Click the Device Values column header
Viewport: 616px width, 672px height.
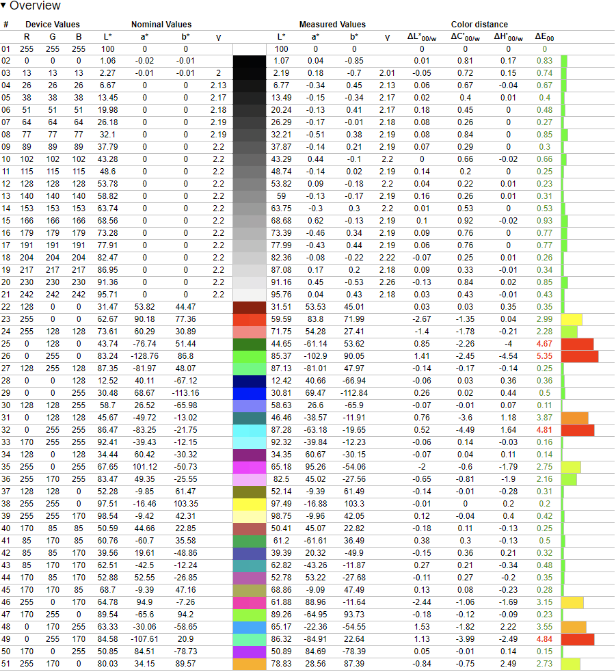[x=52, y=25]
